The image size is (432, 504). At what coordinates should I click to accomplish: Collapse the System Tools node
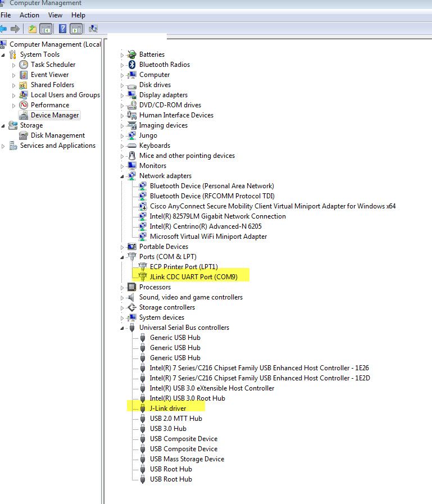coord(3,55)
